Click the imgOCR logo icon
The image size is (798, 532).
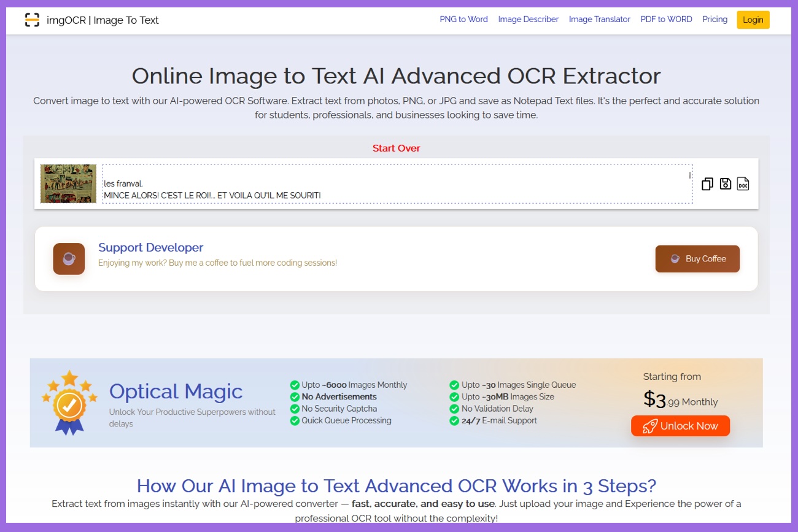32,20
